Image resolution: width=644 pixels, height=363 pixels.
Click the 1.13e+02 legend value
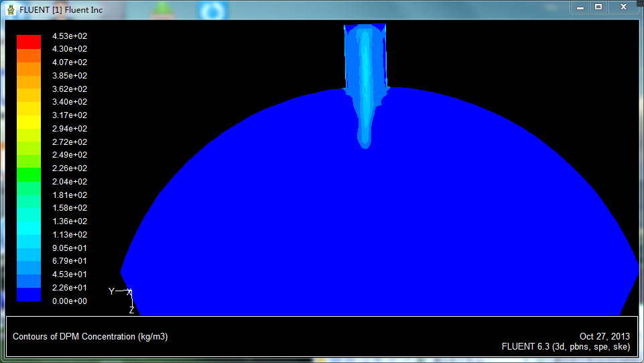point(70,235)
